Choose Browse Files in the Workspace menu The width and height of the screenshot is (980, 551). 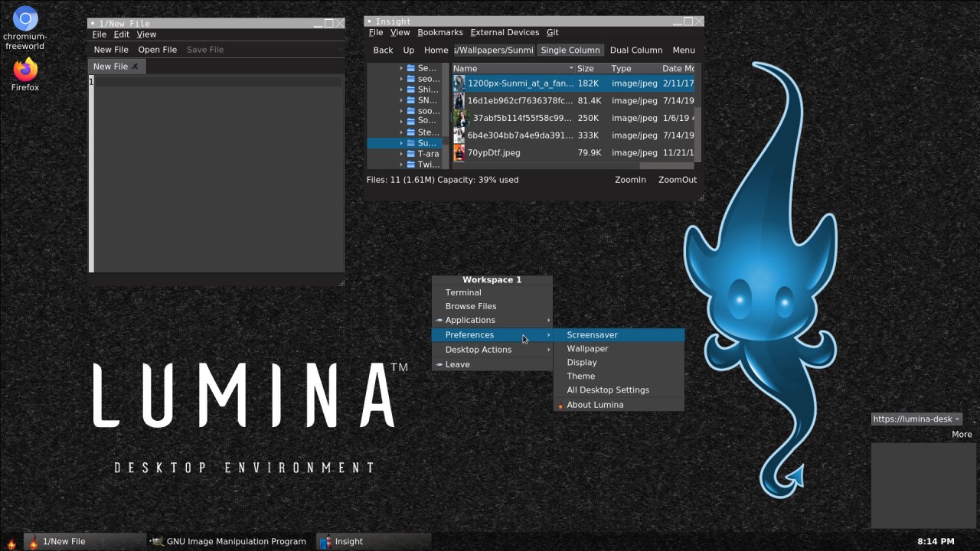(492, 306)
